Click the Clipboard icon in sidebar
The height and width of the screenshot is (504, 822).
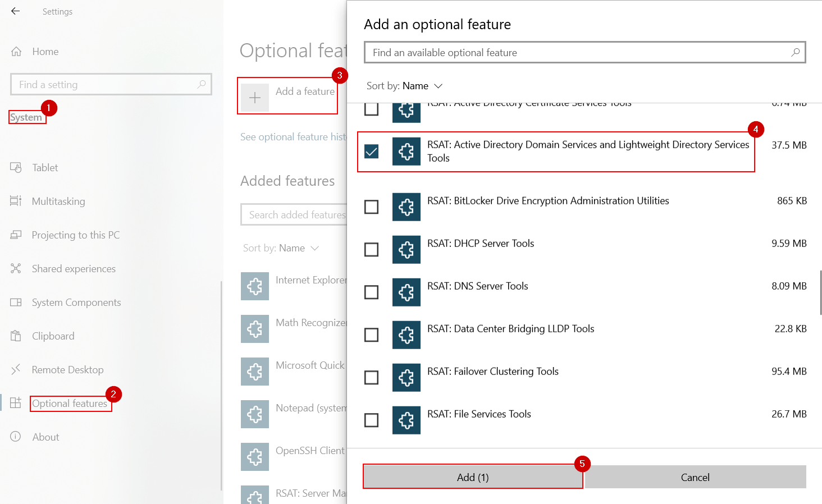pyautogui.click(x=16, y=336)
